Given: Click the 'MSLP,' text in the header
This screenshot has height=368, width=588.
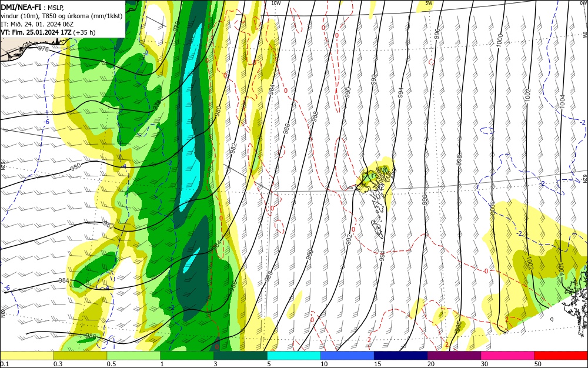Looking at the screenshot, I should click(x=56, y=6).
